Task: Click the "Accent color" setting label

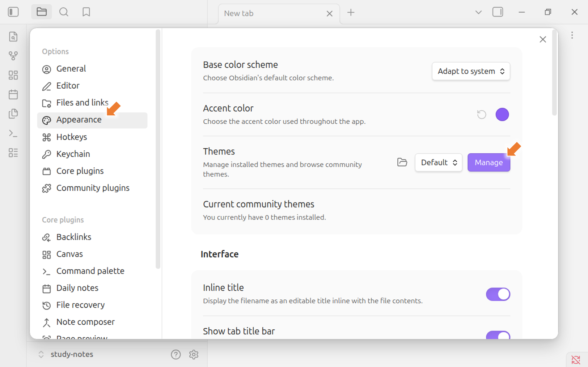Action: (228, 108)
